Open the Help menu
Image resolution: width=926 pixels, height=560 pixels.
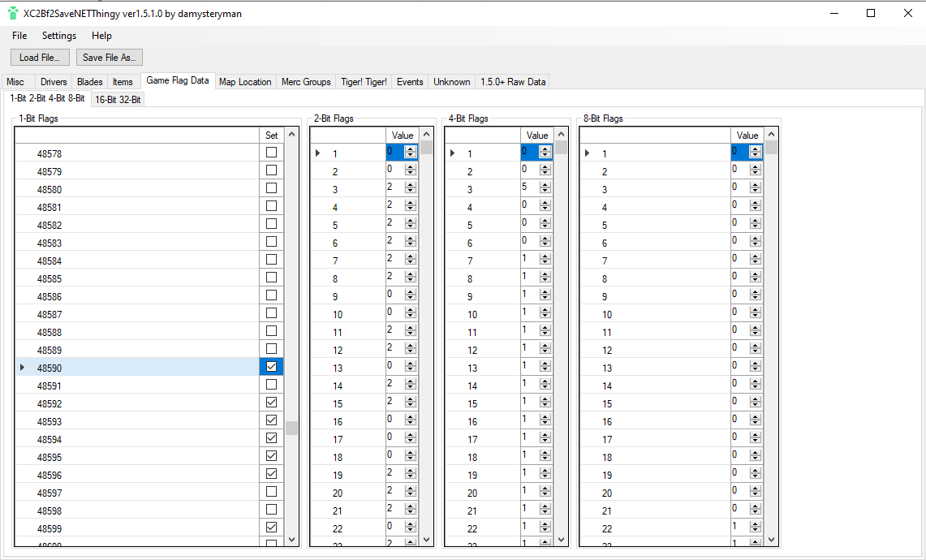tap(101, 36)
